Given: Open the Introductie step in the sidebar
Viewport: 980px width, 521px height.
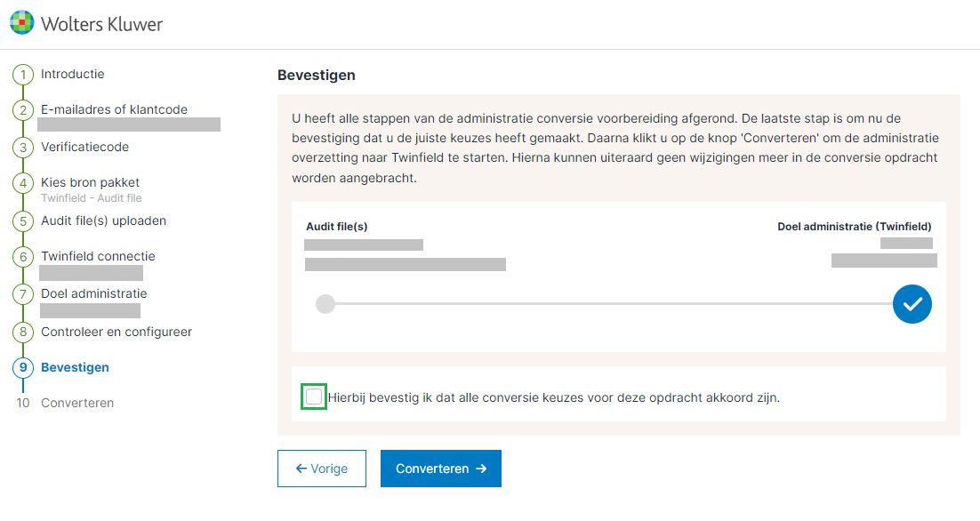Looking at the screenshot, I should coord(73,75).
